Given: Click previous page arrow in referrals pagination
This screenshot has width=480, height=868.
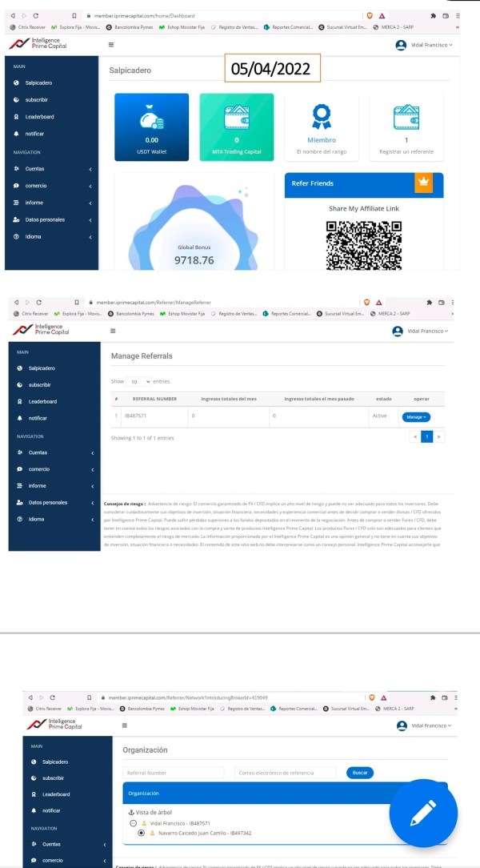Looking at the screenshot, I should click(x=415, y=436).
